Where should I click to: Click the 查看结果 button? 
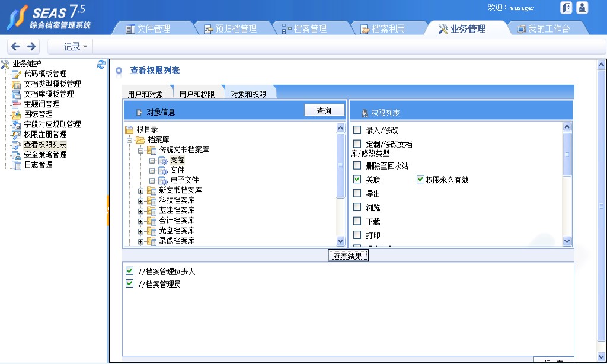348,256
